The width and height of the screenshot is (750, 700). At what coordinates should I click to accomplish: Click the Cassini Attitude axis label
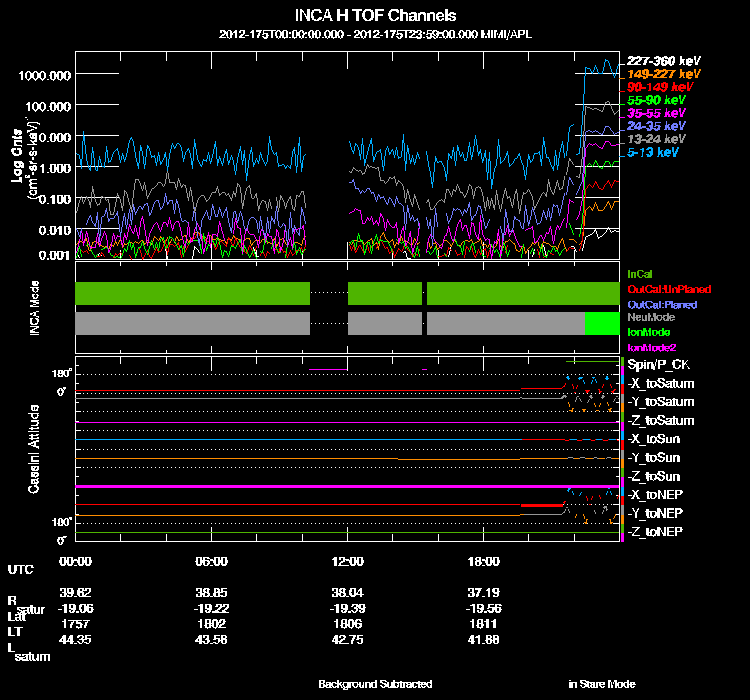pos(34,450)
